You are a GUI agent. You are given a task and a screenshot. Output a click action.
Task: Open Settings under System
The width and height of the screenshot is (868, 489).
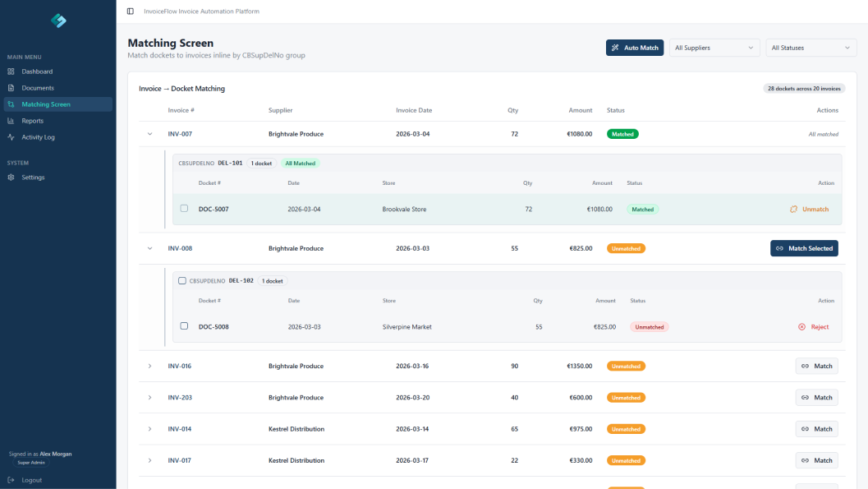[x=58, y=178]
